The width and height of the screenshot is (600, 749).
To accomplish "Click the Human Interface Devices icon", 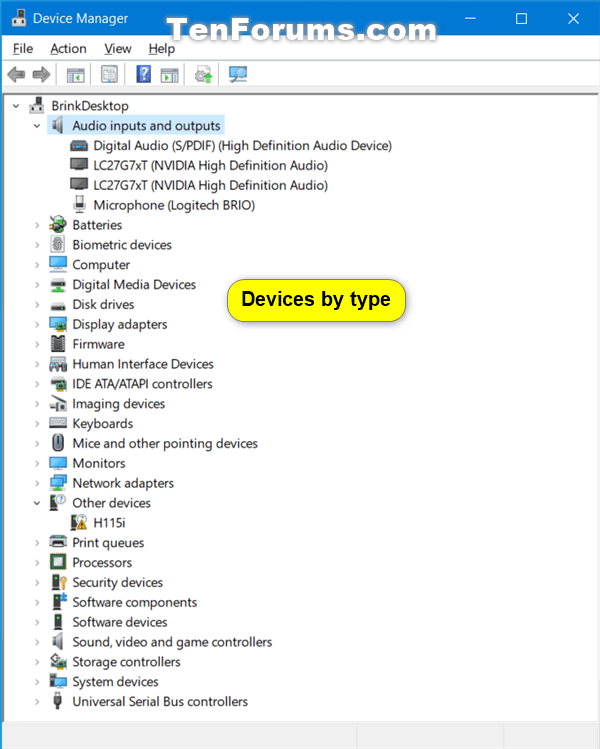I will 58,364.
